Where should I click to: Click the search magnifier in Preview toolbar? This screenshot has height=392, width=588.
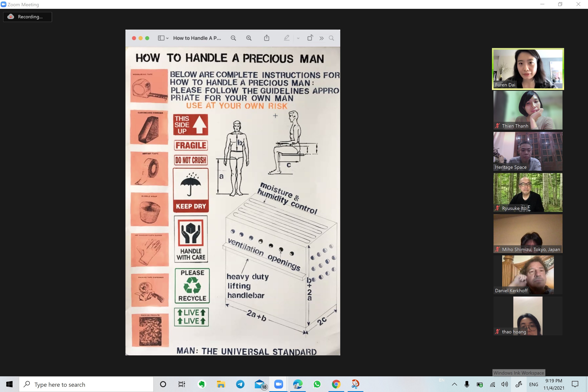point(331,38)
